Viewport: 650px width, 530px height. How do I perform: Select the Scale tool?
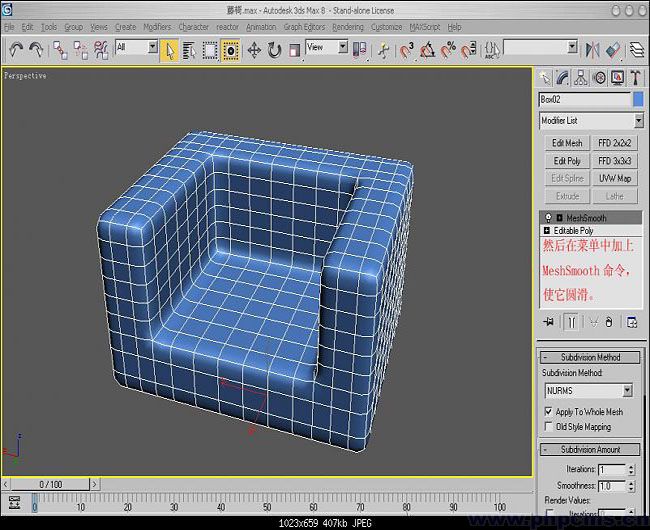click(x=294, y=51)
